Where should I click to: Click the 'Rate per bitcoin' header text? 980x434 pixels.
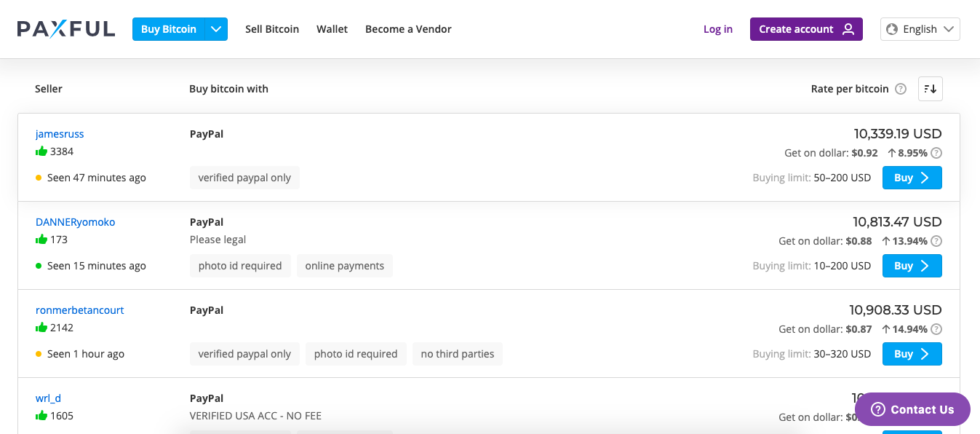tap(850, 89)
